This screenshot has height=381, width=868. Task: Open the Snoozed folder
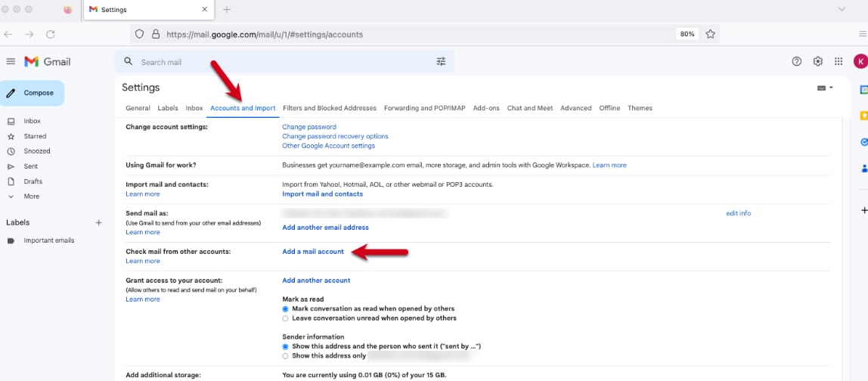tap(37, 151)
